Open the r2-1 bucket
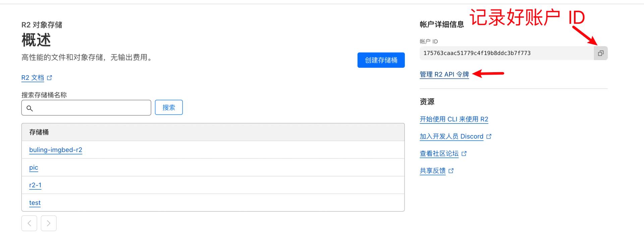 pyautogui.click(x=35, y=185)
